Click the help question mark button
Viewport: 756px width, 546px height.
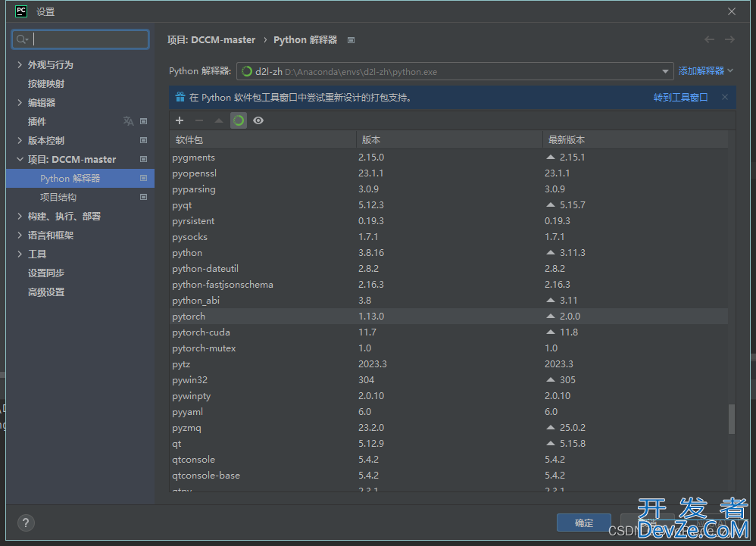26,523
